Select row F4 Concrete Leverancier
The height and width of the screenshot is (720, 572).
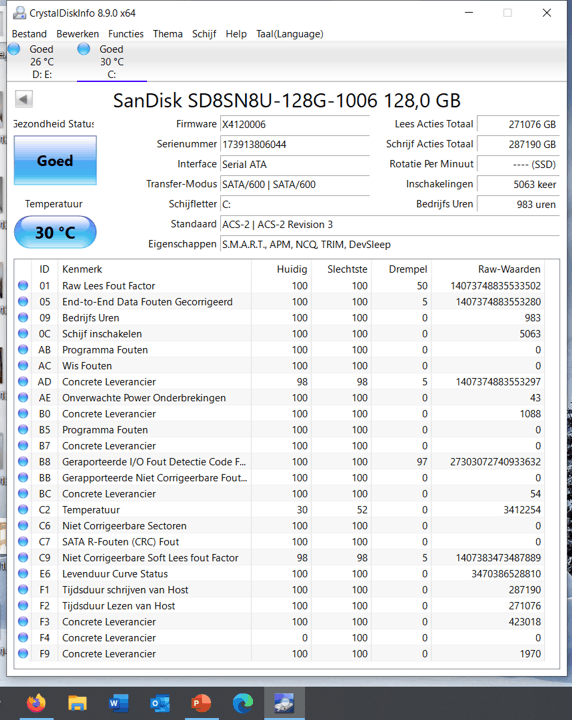pos(280,638)
